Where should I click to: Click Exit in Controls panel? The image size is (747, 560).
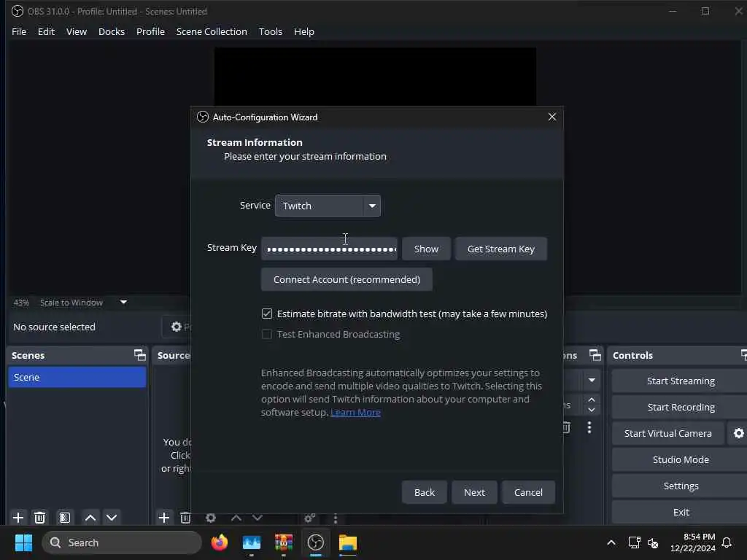[681, 511]
